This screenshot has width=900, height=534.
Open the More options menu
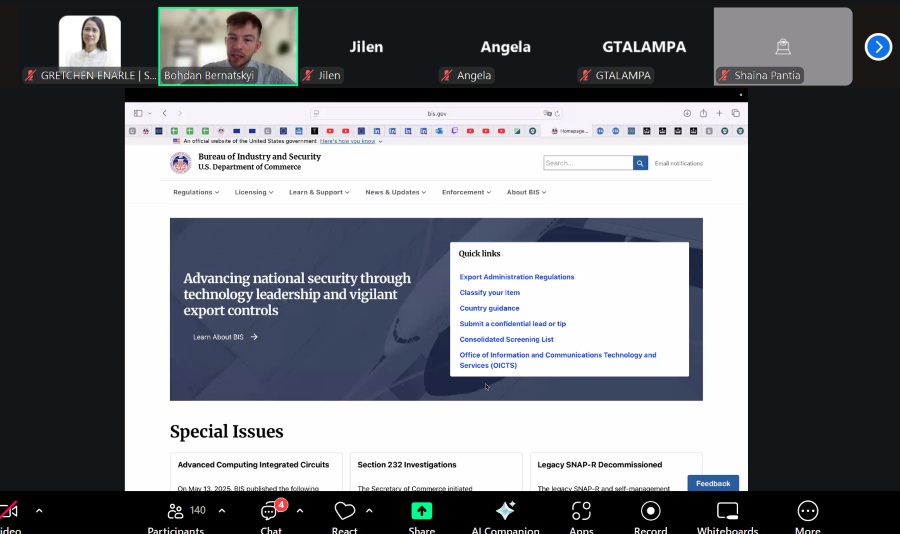pyautogui.click(x=808, y=518)
